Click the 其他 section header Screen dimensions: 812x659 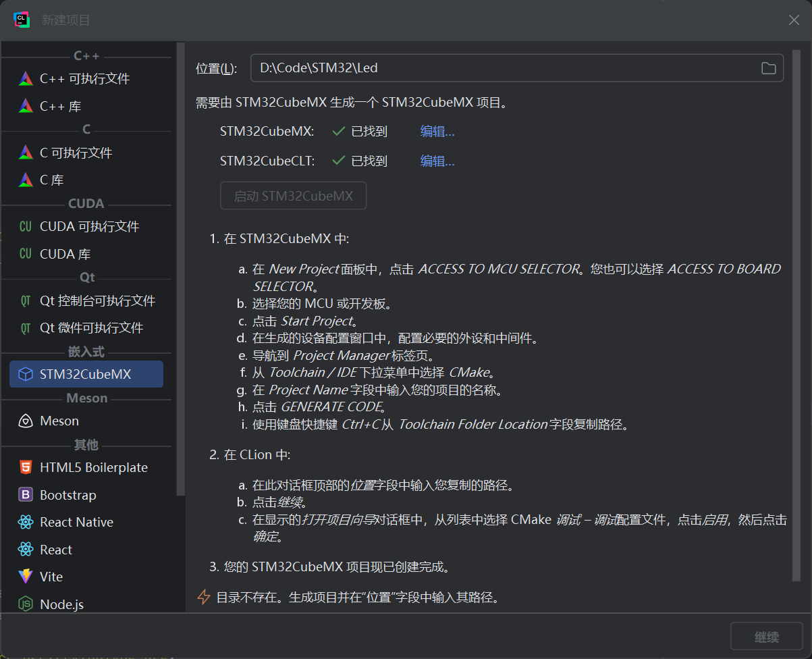pyautogui.click(x=86, y=445)
